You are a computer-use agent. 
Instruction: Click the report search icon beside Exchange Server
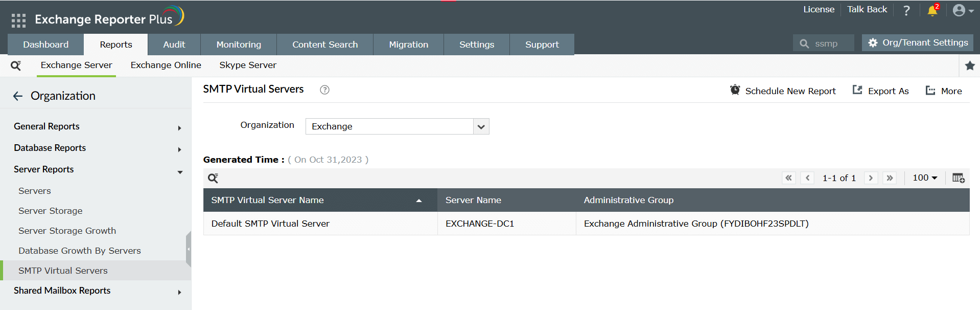pyautogui.click(x=16, y=65)
